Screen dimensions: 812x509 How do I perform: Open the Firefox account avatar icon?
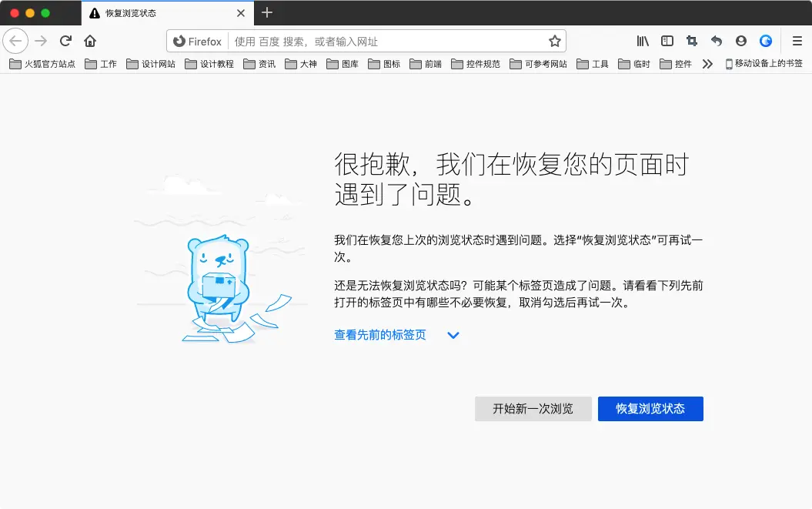(741, 41)
